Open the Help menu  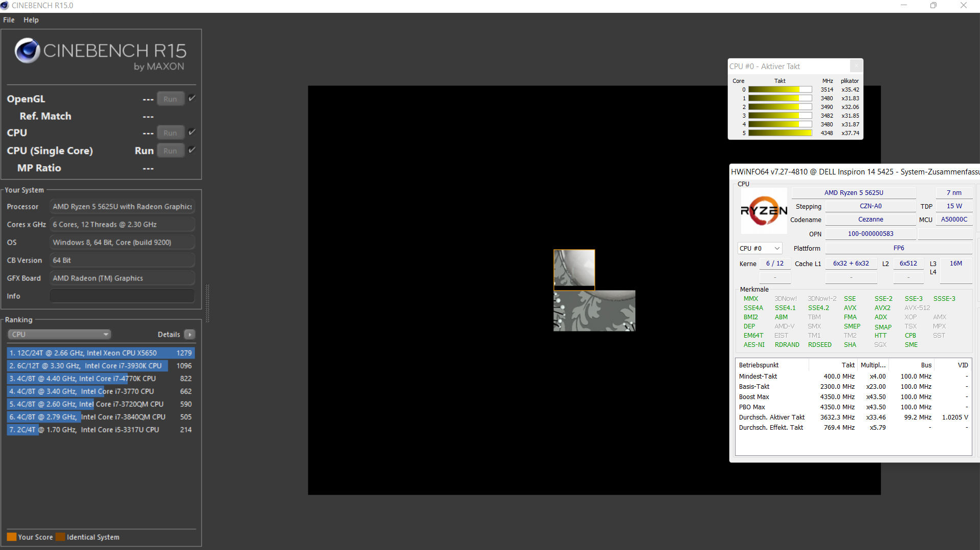(x=31, y=20)
